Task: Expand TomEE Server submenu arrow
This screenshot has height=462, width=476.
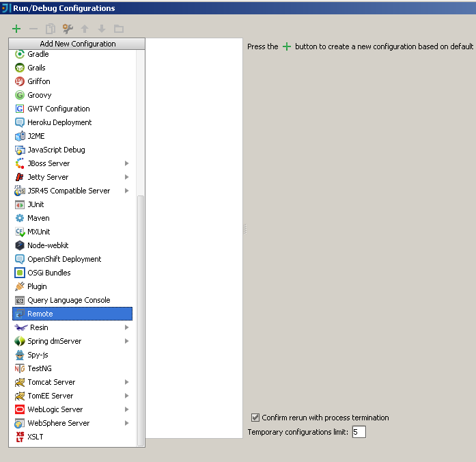Action: (x=126, y=396)
